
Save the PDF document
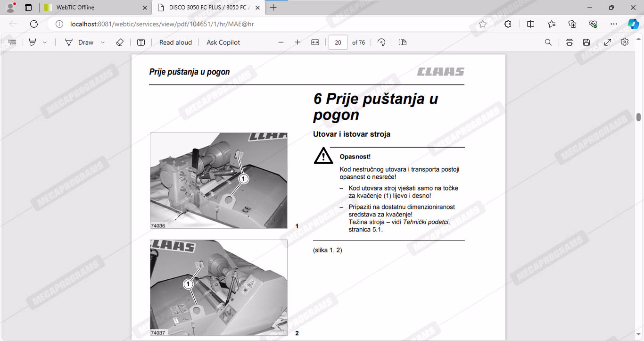586,42
